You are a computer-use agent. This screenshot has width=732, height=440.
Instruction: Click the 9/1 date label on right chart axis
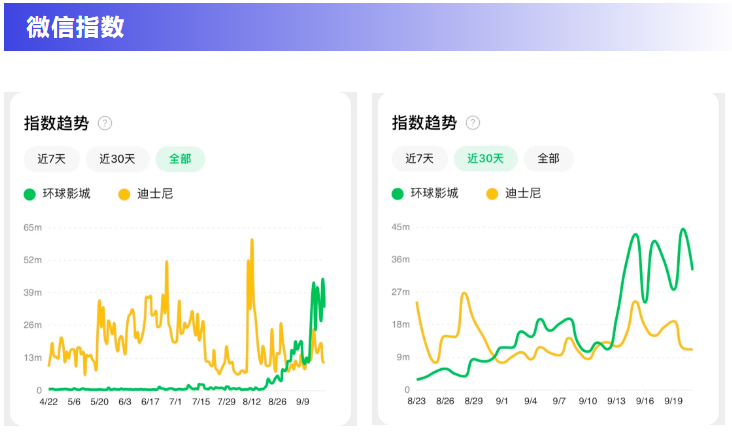click(502, 401)
